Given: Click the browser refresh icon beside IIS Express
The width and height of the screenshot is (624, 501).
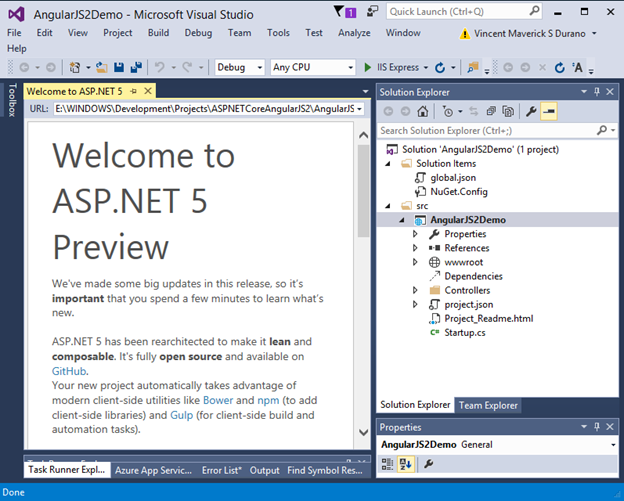Looking at the screenshot, I should pos(440,68).
